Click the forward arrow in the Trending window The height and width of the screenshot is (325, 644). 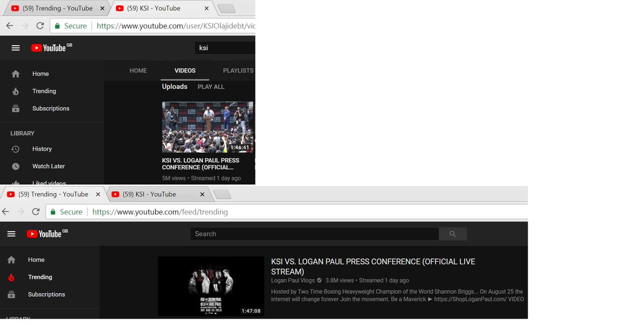tap(20, 212)
